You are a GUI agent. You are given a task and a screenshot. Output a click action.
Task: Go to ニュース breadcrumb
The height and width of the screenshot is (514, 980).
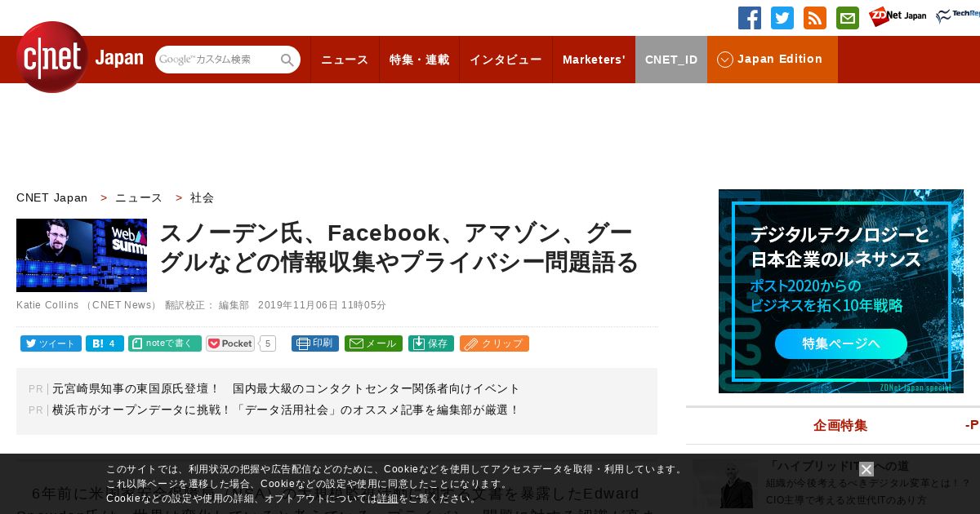139,197
